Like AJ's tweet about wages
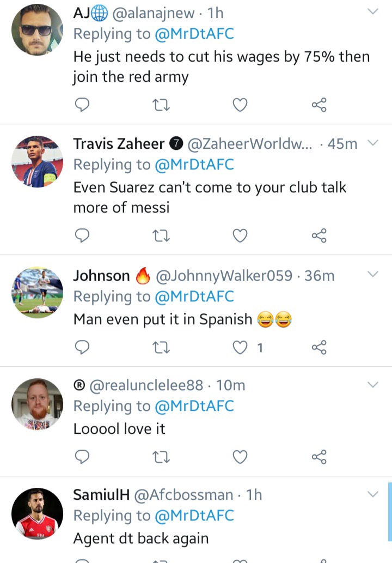Viewport: 392px width, 563px height. pyautogui.click(x=240, y=104)
